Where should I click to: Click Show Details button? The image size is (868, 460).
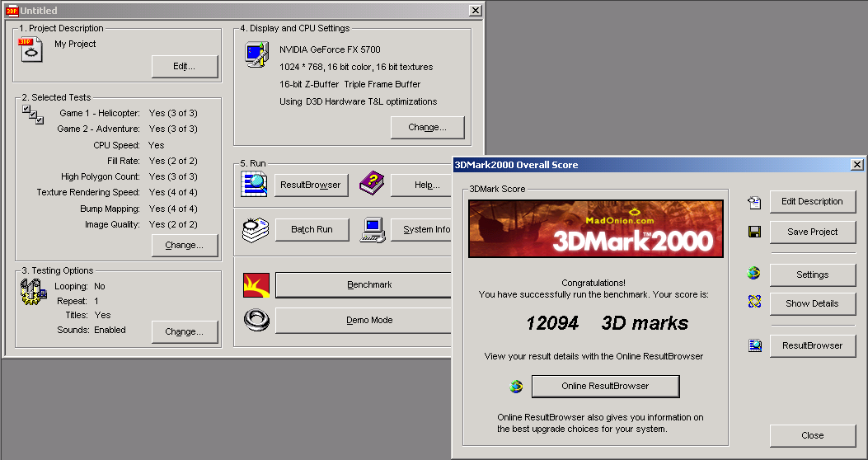tap(813, 303)
